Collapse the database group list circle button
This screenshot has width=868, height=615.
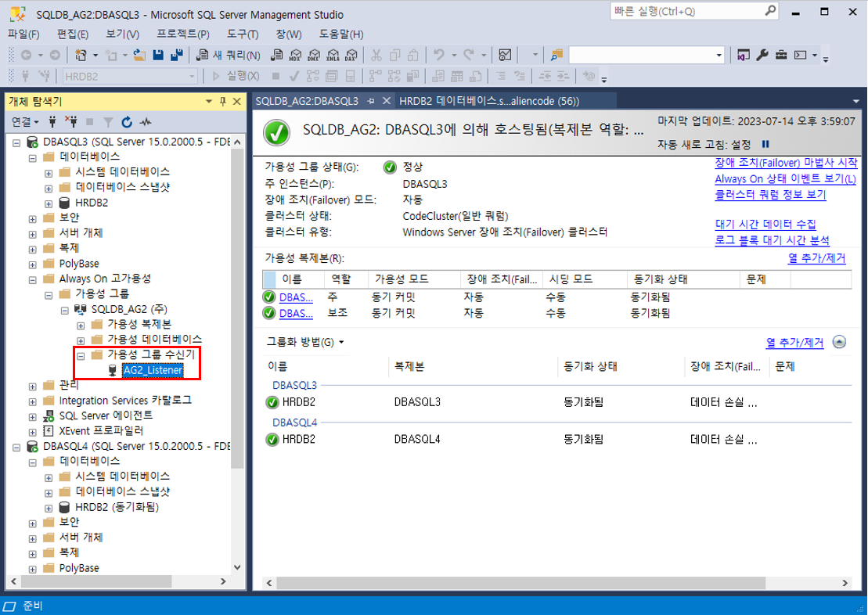839,342
